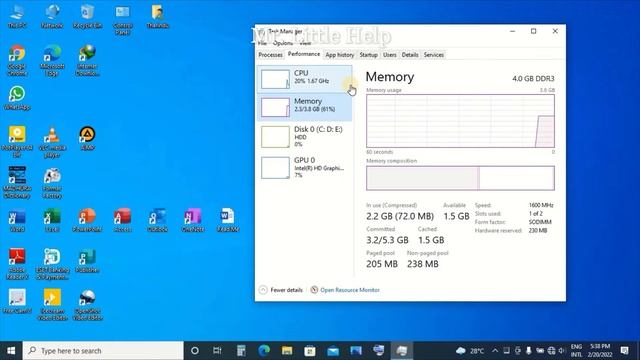Select the Format Factory desktop icon
The image size is (640, 360).
[52, 183]
